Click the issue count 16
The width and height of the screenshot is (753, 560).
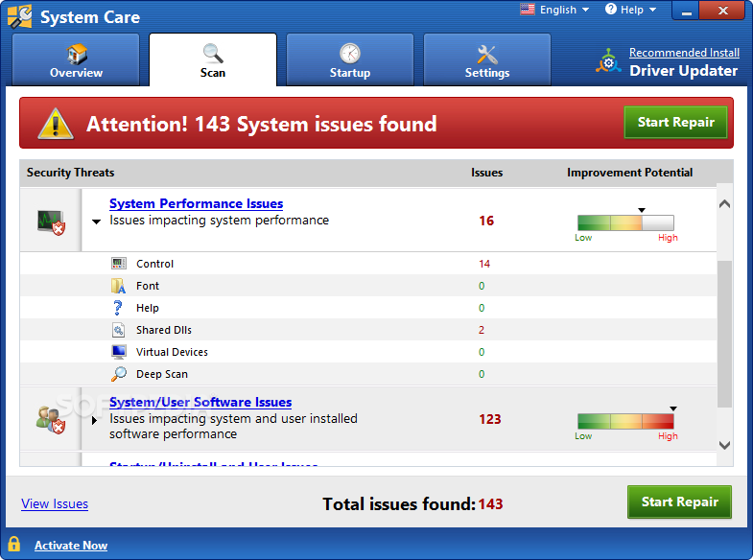(486, 221)
